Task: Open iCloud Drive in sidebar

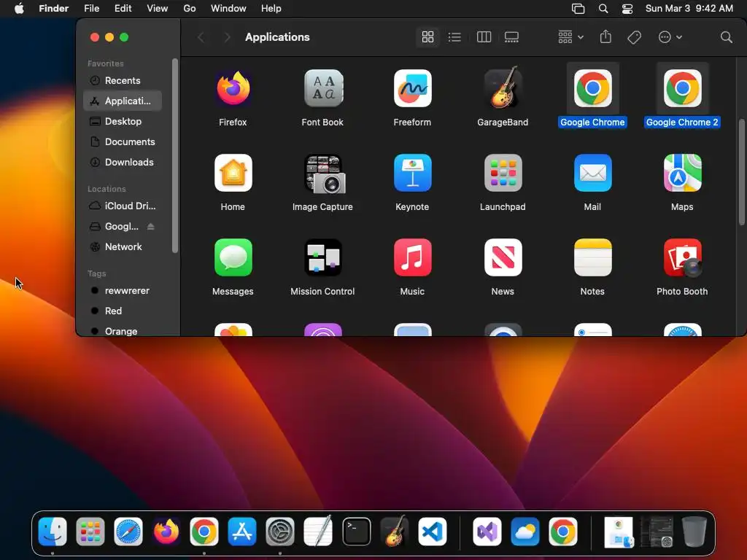Action: [x=123, y=206]
